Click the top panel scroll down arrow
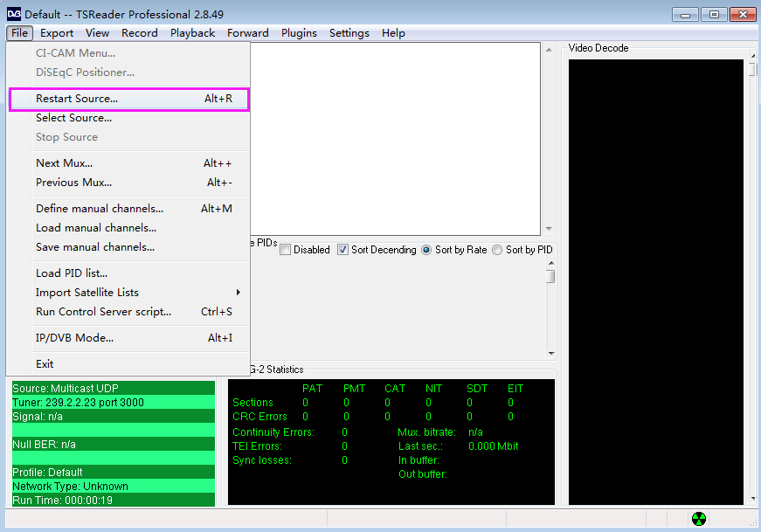Viewport: 761px width, 532px height. pos(549,228)
